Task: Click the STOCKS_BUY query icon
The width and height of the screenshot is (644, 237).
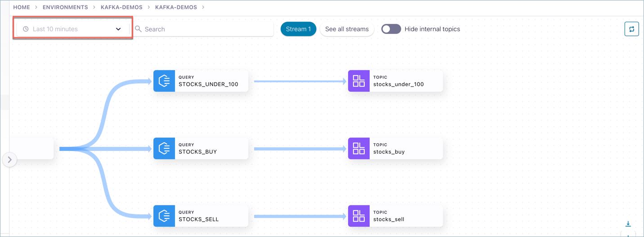Action: pyautogui.click(x=164, y=149)
